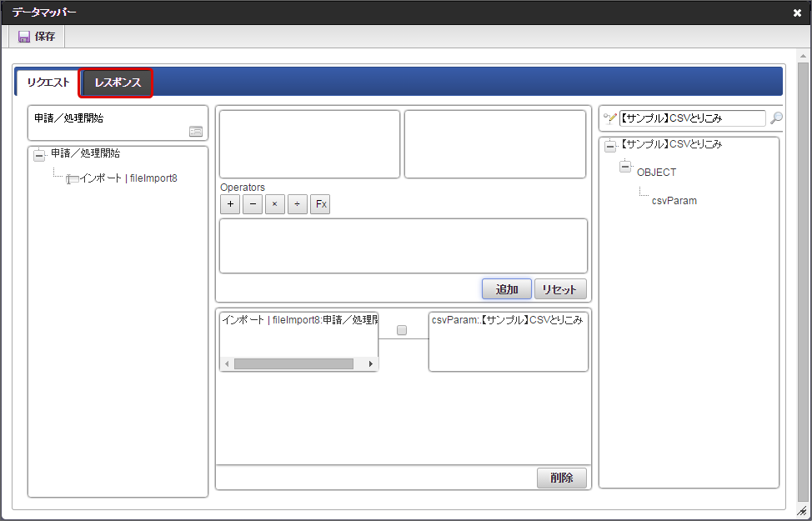Image resolution: width=812 pixels, height=521 pixels.
Task: Click the リセット button
Action: [560, 289]
